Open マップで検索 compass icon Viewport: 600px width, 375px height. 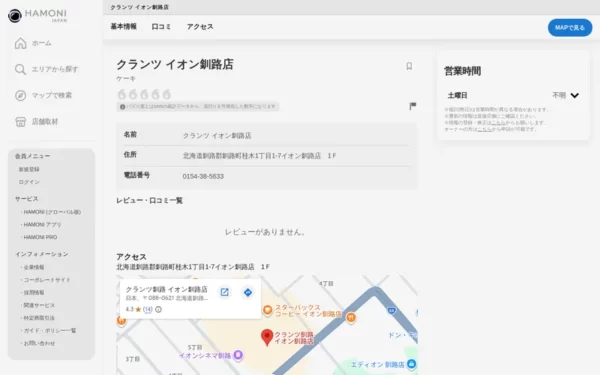(x=20, y=95)
